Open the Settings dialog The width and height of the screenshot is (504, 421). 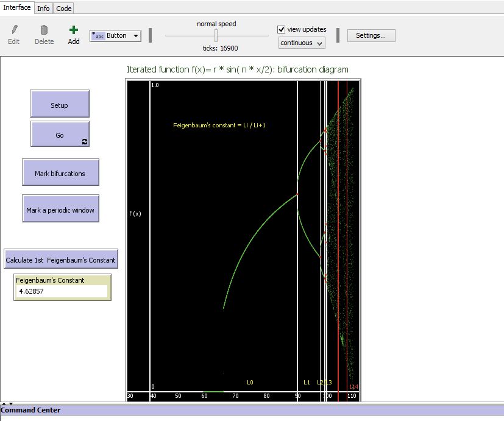tap(371, 35)
